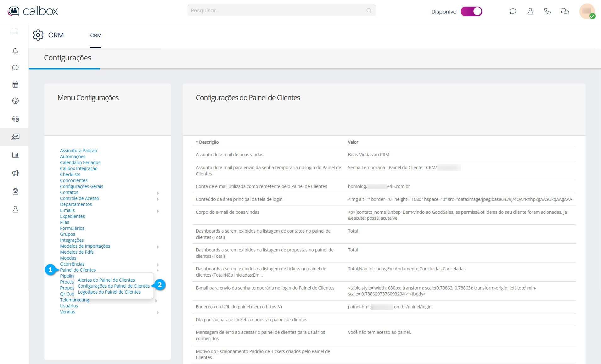Open Alertas do Painel de Clientes
This screenshot has height=364, width=601.
(106, 280)
